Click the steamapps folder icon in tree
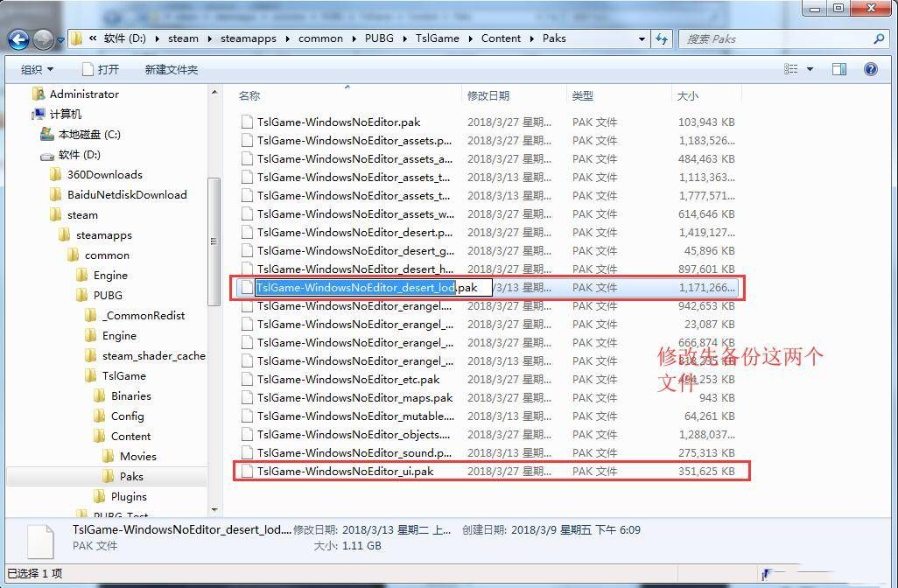The height and width of the screenshot is (588, 898). click(64, 234)
